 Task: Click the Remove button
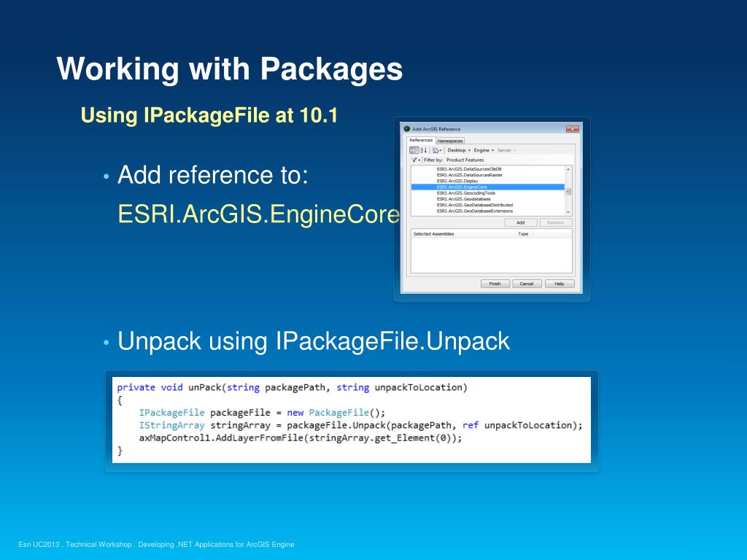pos(555,222)
